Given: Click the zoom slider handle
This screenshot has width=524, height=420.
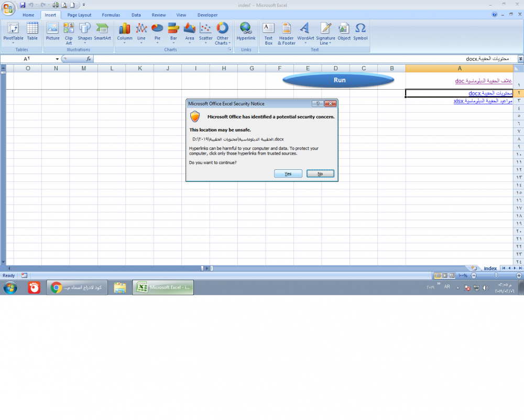Looking at the screenshot, I should pyautogui.click(x=496, y=275).
